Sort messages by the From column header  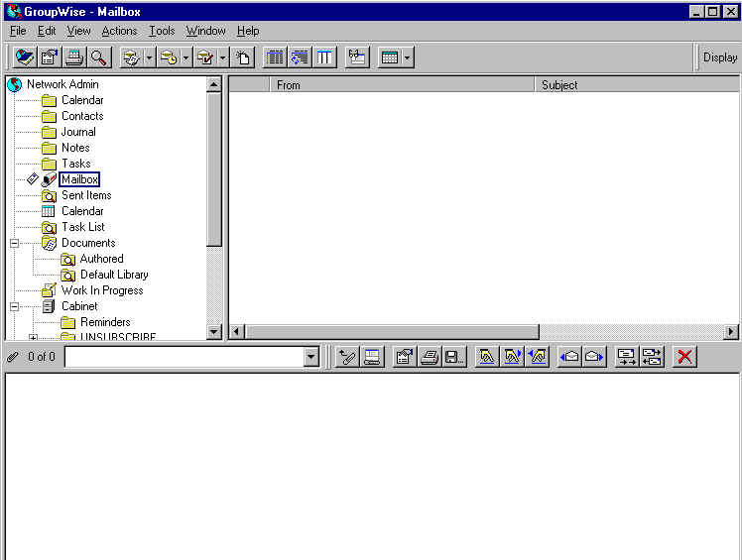click(x=402, y=85)
